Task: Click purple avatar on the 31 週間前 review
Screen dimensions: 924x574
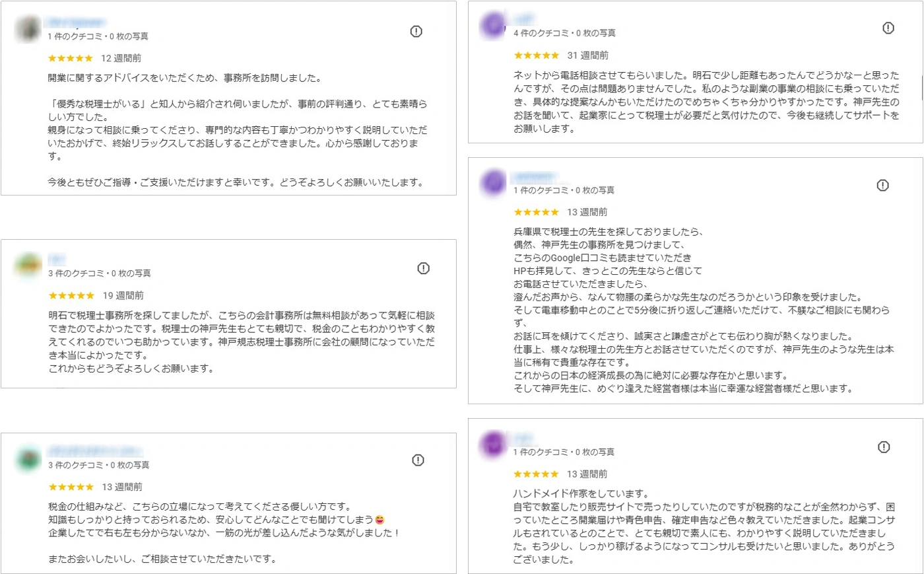Action: (x=493, y=26)
